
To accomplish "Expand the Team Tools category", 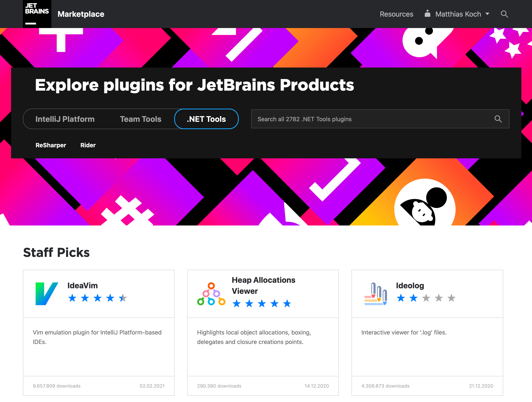I will pos(141,119).
